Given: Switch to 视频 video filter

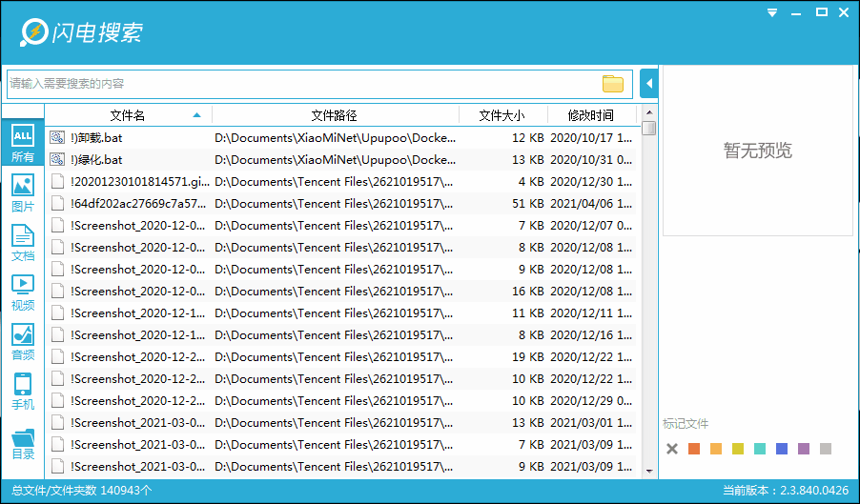Looking at the screenshot, I should [23, 292].
